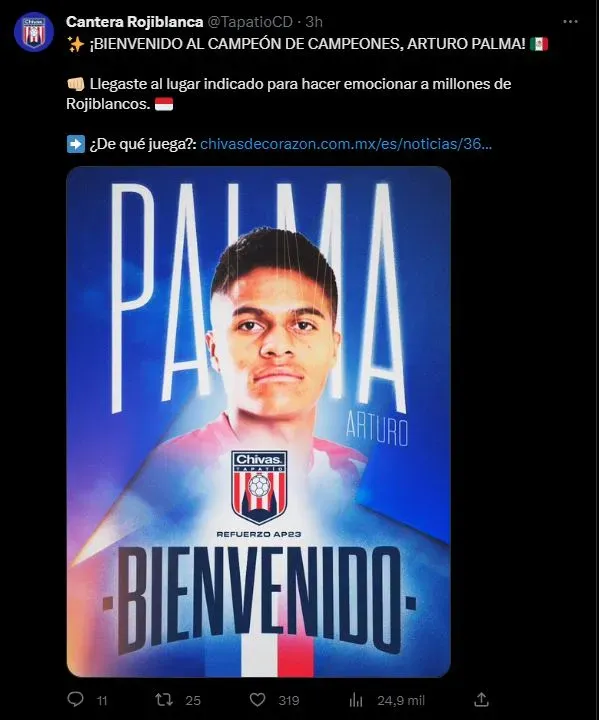Click the Chivas Tapatío crest in the poster

click(260, 487)
